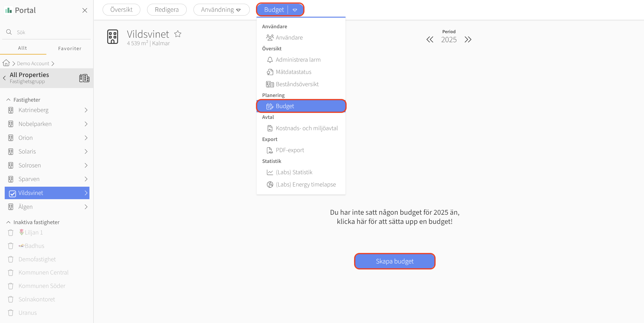The height and width of the screenshot is (323, 644).
Task: Open the Användning dropdown
Action: [221, 9]
